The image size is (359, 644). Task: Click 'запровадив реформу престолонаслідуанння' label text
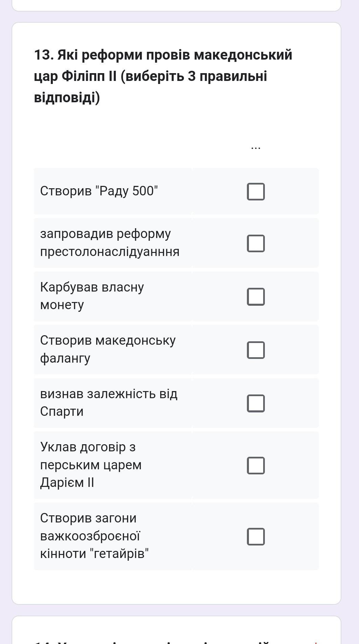pos(110,243)
